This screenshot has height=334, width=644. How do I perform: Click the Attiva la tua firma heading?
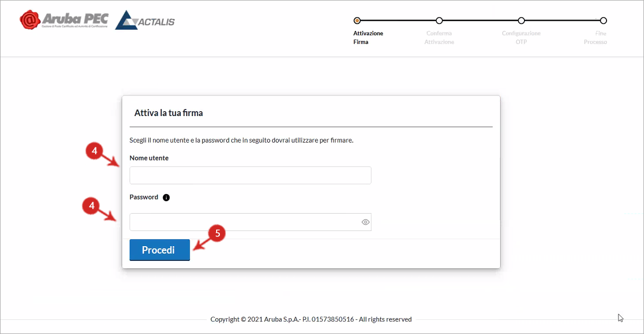[168, 113]
